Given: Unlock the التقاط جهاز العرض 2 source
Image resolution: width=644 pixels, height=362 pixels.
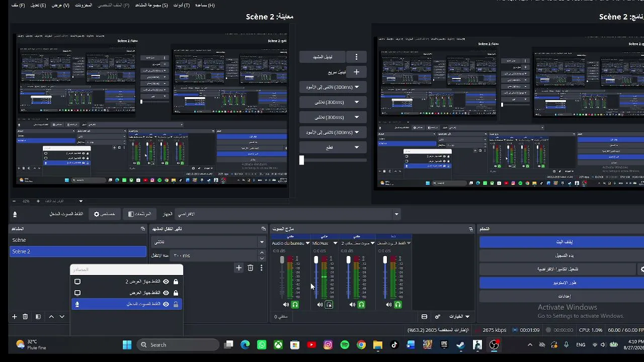Looking at the screenshot, I should (176, 282).
